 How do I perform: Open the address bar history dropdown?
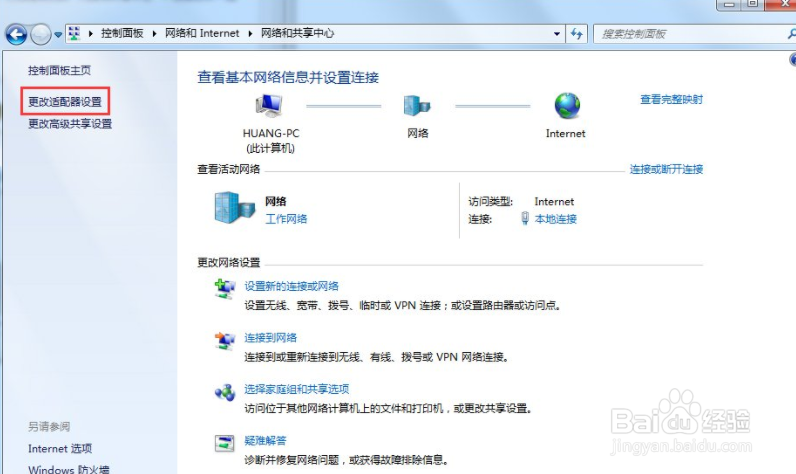click(556, 34)
